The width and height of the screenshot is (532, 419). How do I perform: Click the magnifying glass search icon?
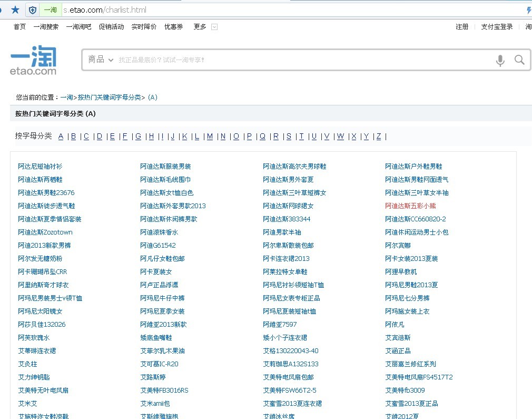pyautogui.click(x=519, y=60)
